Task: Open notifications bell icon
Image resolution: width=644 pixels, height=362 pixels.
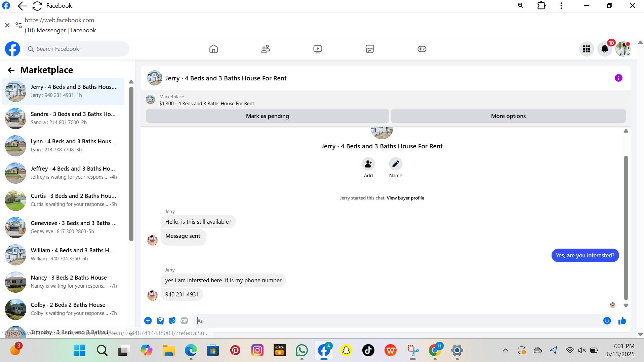Action: [x=605, y=49]
